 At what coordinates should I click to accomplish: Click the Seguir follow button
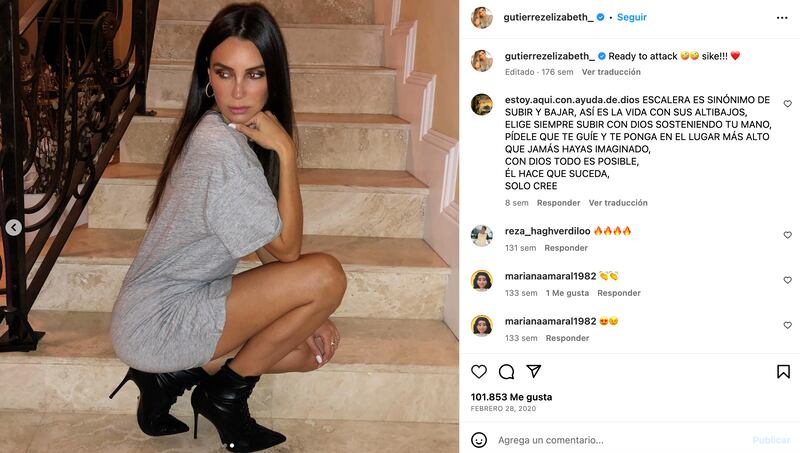point(632,17)
